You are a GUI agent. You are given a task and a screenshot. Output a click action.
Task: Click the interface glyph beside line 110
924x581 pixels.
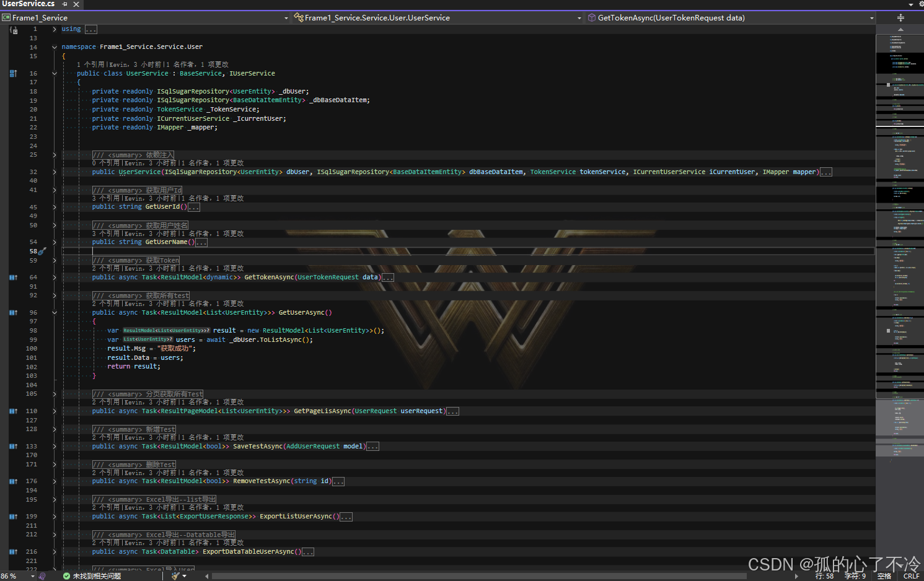13,411
